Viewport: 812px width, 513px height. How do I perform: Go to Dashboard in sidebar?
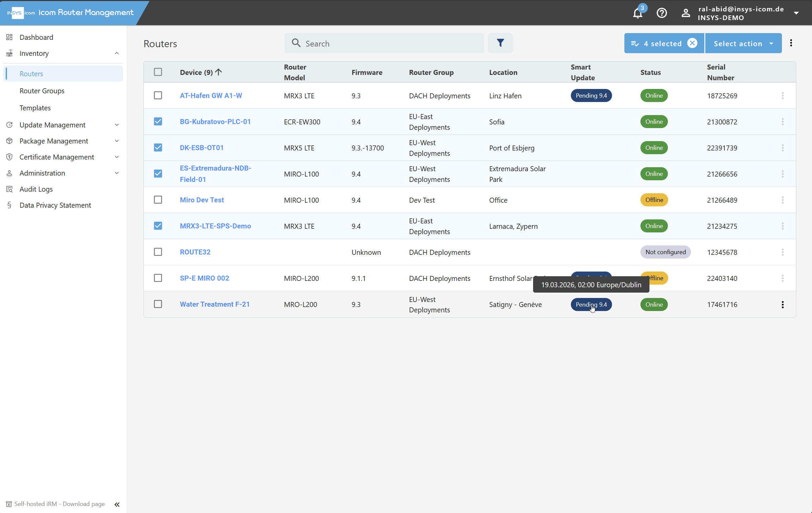point(36,37)
